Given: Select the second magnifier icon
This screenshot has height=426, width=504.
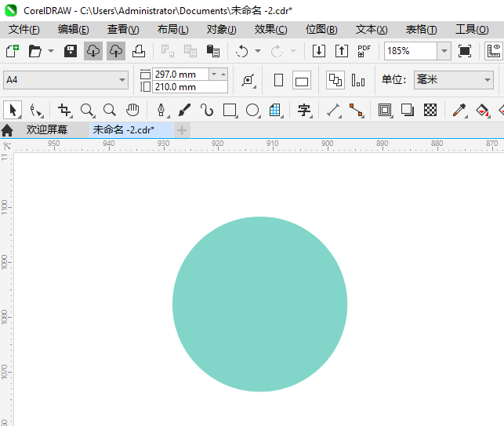Looking at the screenshot, I should (x=110, y=110).
